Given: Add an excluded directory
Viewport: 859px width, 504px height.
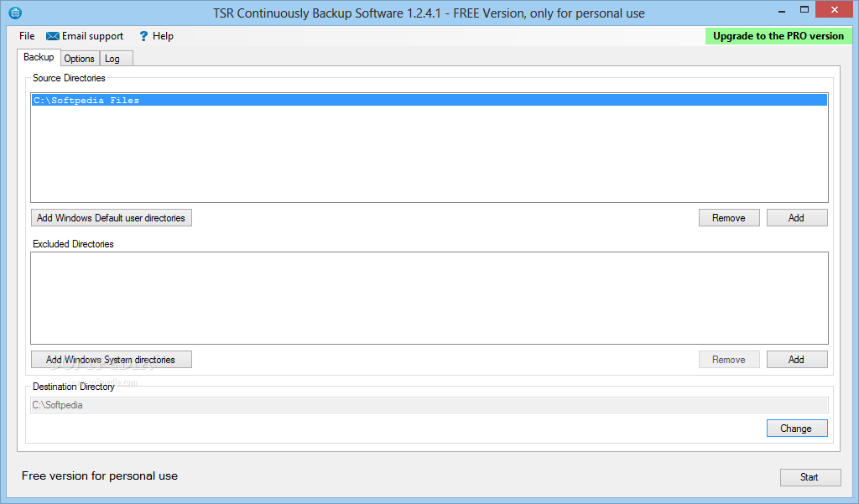Looking at the screenshot, I should 797,360.
